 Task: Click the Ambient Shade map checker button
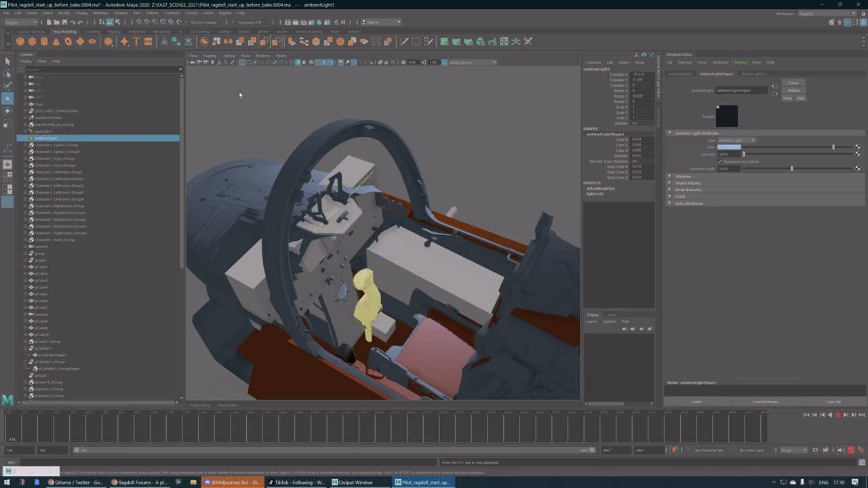(x=857, y=169)
